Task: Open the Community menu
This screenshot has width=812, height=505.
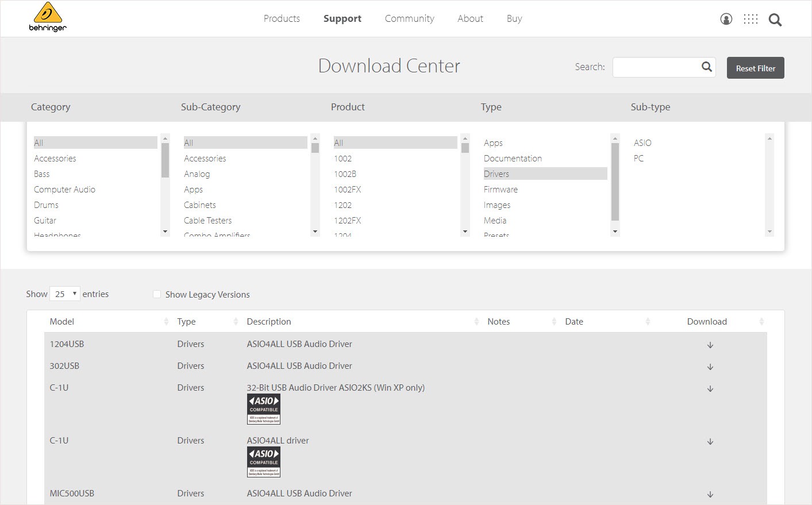Action: click(409, 18)
